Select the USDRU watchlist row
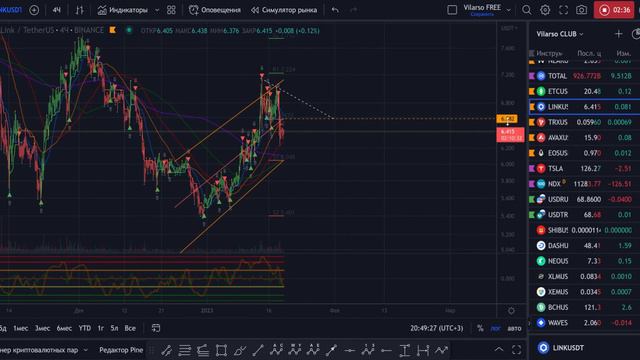 [584, 199]
